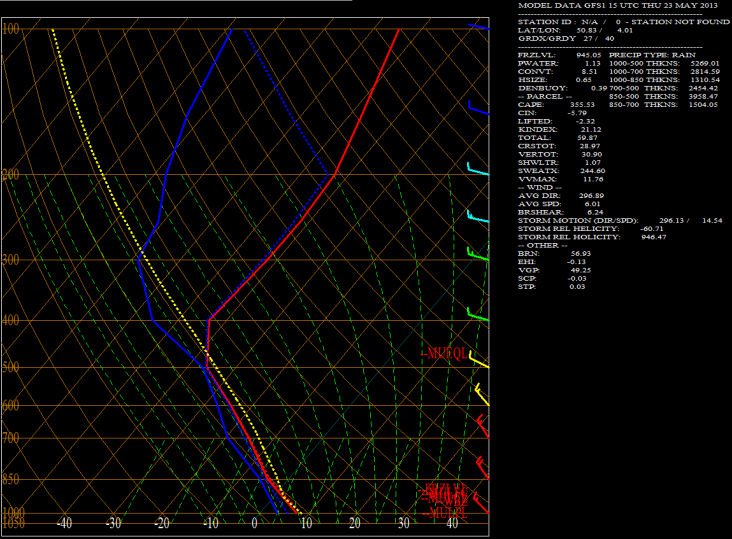Click the red wind barb at 700 hPa
Viewport: 732px width, 539px height.
[483, 426]
